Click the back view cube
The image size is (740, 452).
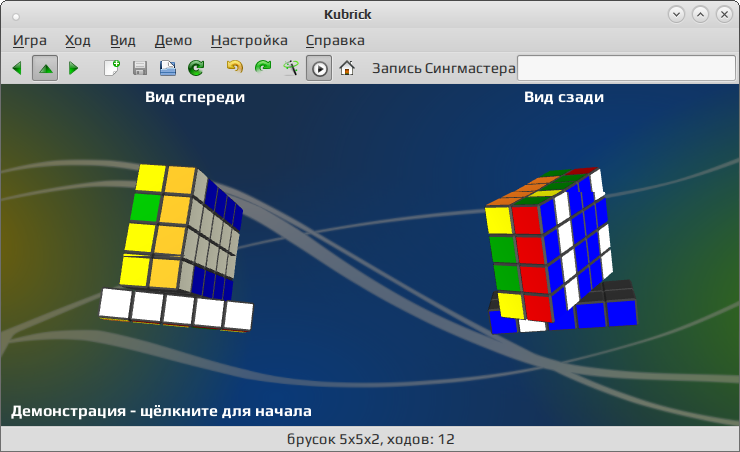(x=562, y=250)
